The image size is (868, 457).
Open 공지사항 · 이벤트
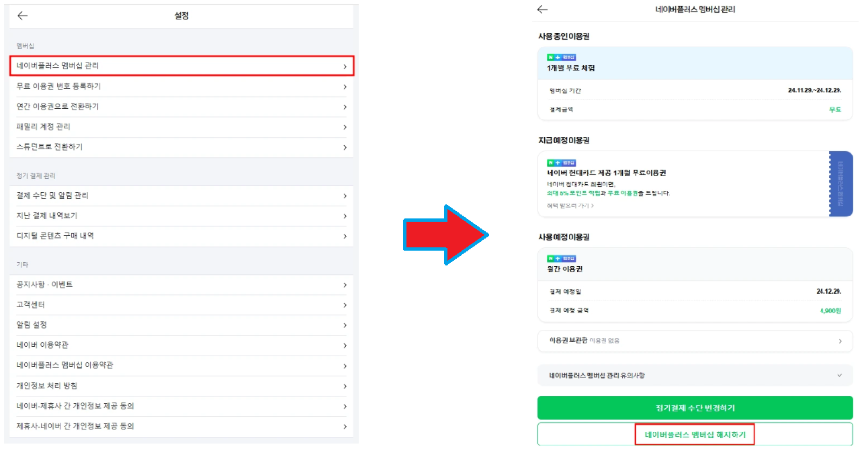tap(181, 285)
